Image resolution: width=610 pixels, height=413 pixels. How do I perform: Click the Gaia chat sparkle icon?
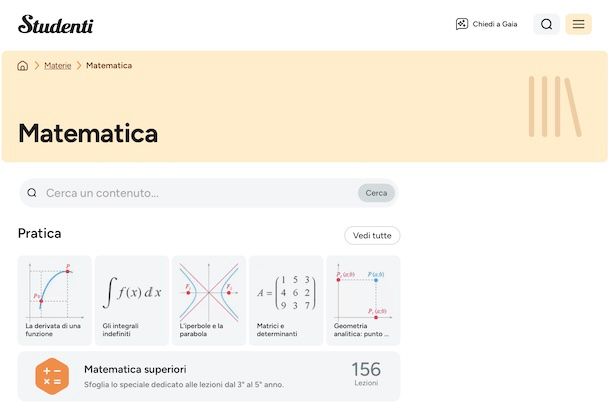(462, 24)
